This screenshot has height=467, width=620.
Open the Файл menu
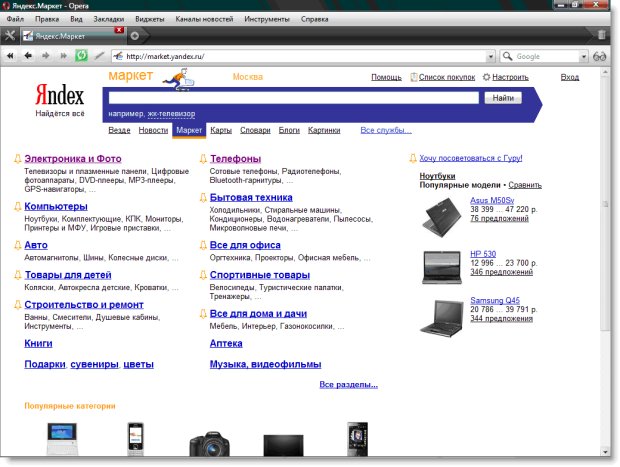pos(15,19)
